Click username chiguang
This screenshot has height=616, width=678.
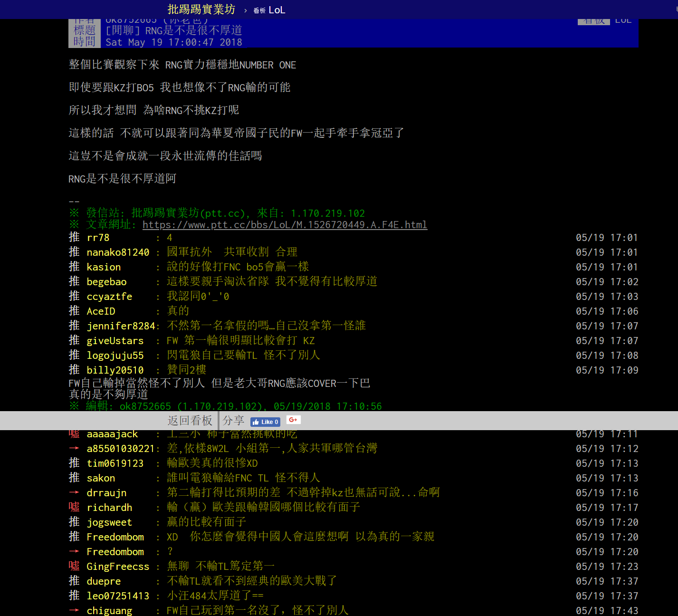coord(109,611)
